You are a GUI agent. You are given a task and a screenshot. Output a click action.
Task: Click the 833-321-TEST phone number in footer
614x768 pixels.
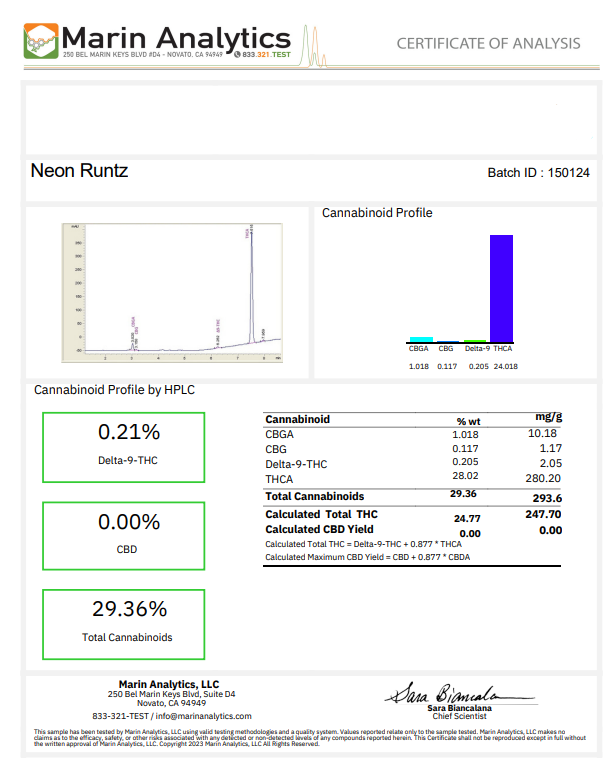120,716
